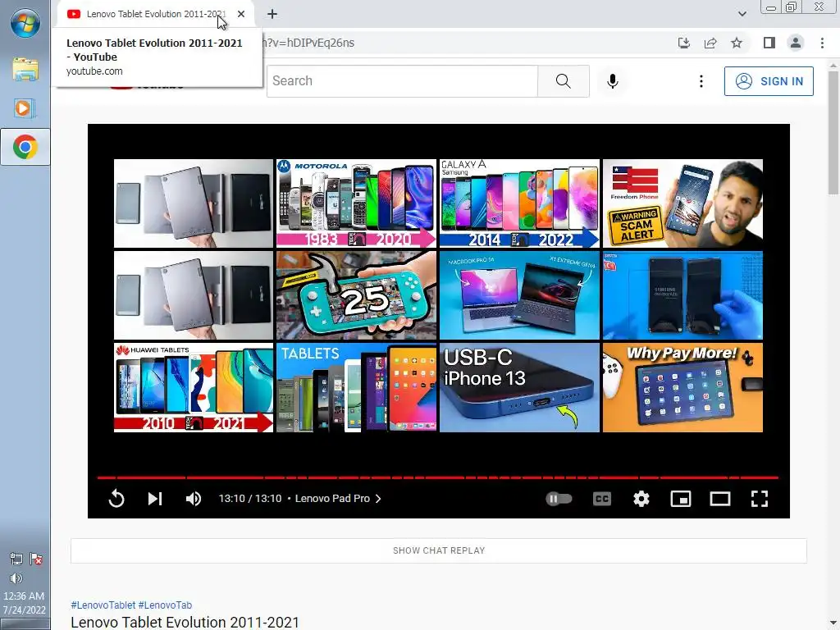840x630 pixels.
Task: Start voice search with microphone icon
Action: tap(613, 81)
